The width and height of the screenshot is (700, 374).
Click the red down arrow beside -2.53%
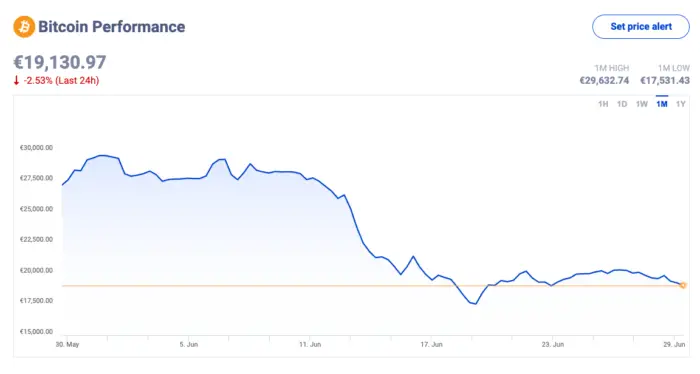(17, 80)
